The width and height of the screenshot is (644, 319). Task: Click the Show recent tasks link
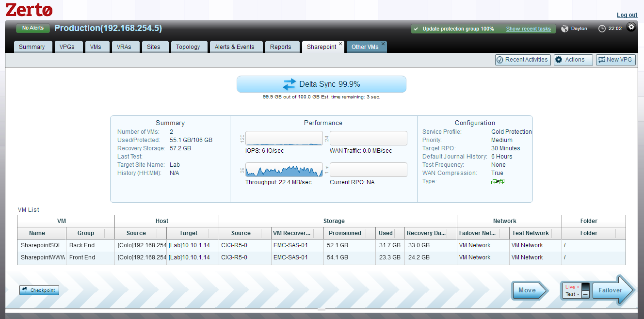(x=528, y=29)
